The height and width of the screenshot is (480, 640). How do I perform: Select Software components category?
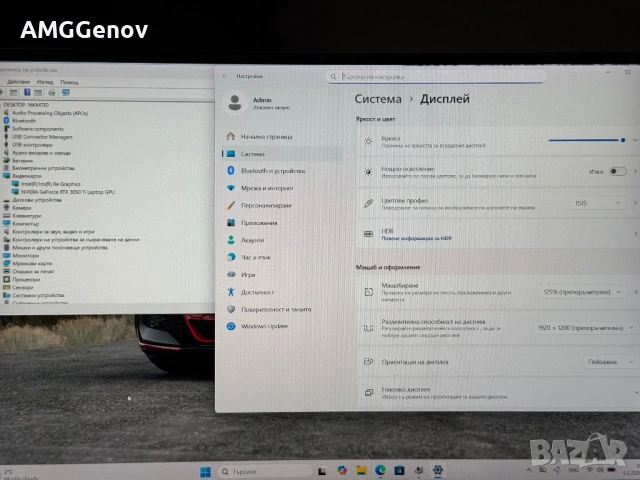pos(38,129)
